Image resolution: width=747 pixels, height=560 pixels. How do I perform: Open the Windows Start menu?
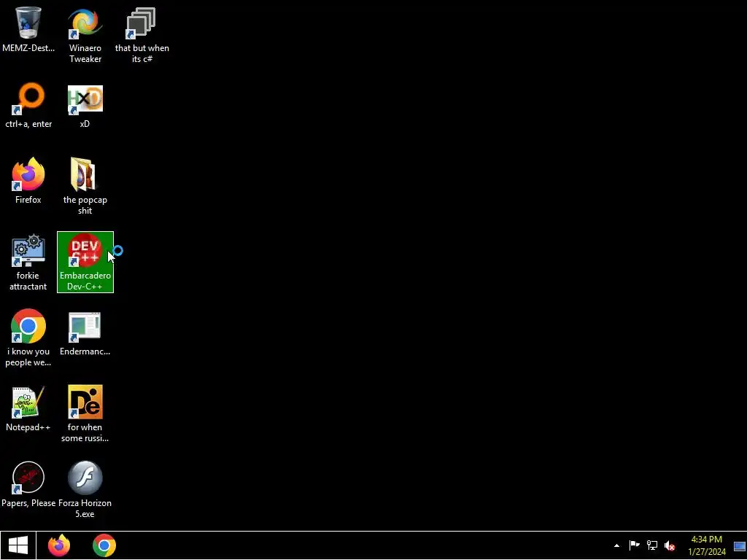point(18,545)
